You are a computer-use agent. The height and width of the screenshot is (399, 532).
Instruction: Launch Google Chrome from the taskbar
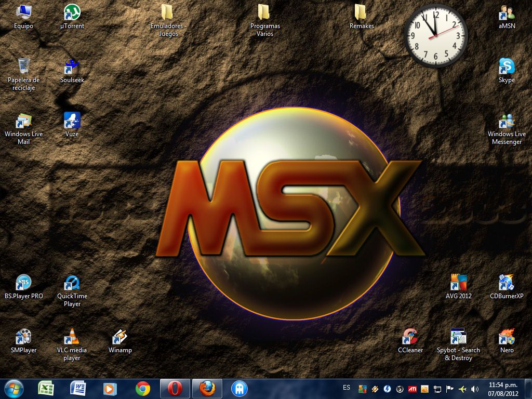click(143, 389)
